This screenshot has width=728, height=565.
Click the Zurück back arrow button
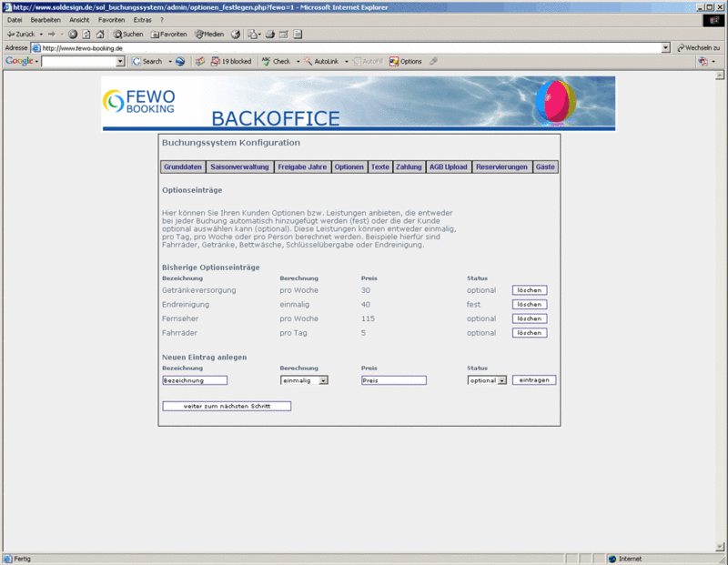[20, 34]
